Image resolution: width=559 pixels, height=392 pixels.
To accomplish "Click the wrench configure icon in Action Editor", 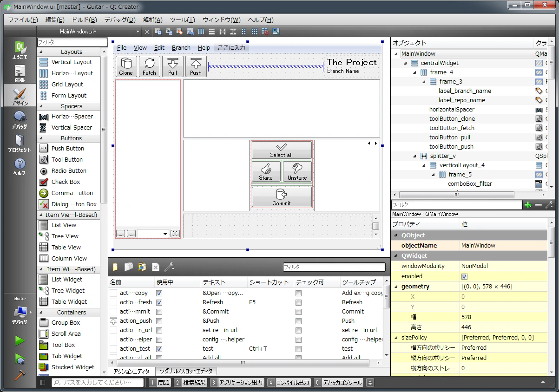I will (x=170, y=267).
